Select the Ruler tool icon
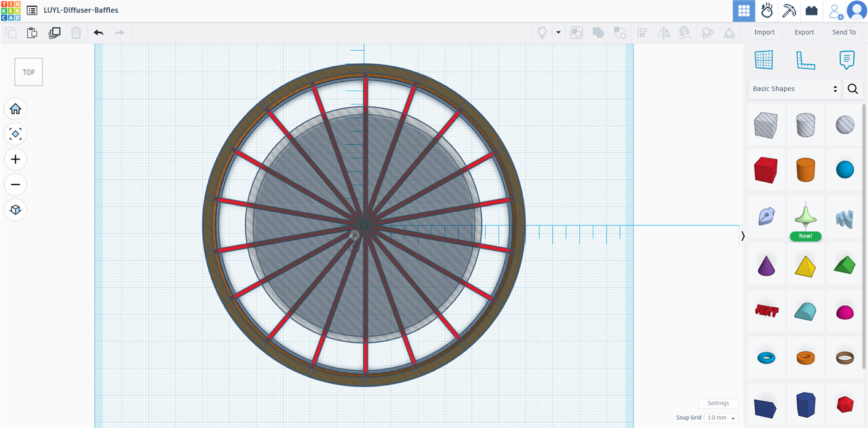Screen dimensions: 868x428 tap(805, 60)
